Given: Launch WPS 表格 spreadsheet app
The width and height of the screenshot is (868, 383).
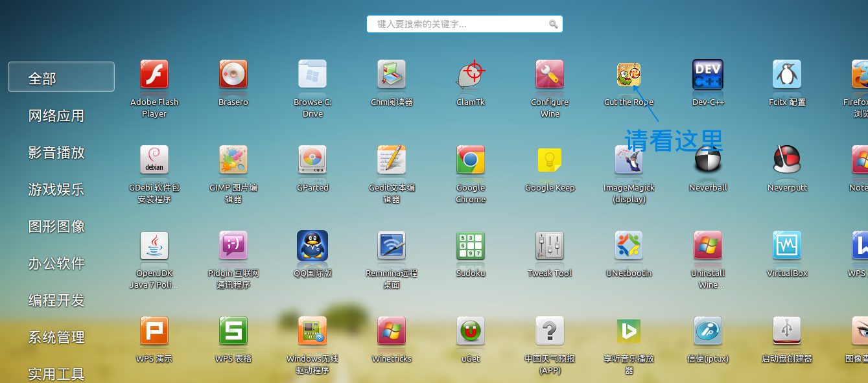Looking at the screenshot, I should 233,331.
